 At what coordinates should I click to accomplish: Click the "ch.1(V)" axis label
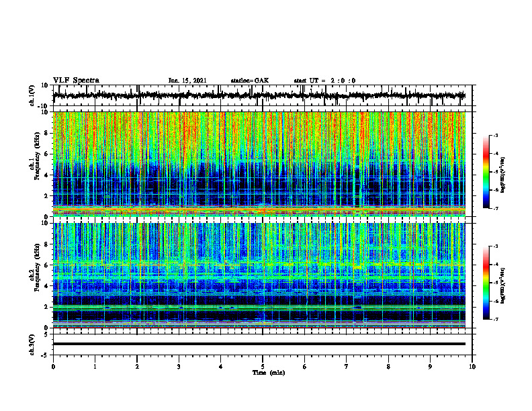point(32,95)
